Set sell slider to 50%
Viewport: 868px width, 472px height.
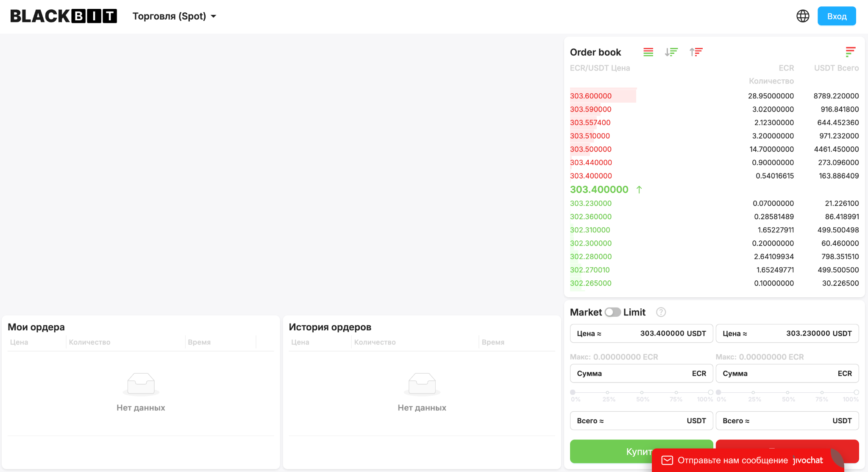(x=787, y=392)
